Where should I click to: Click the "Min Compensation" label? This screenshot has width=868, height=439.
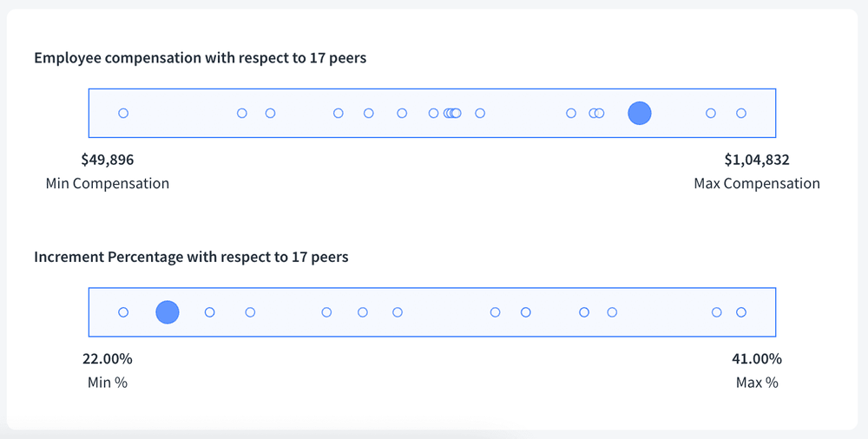[x=108, y=183]
